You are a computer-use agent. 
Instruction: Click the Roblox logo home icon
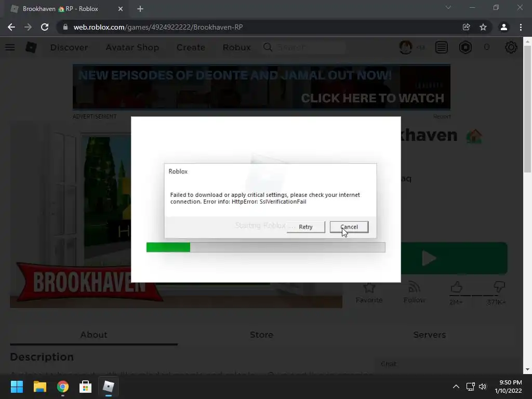coord(31,47)
